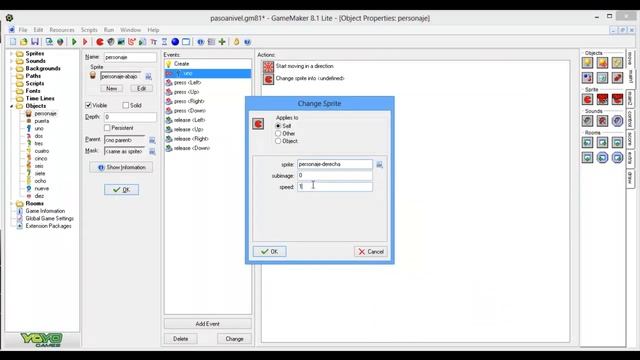Click the speed input field
This screenshot has width=640, height=360.
pyautogui.click(x=335, y=187)
